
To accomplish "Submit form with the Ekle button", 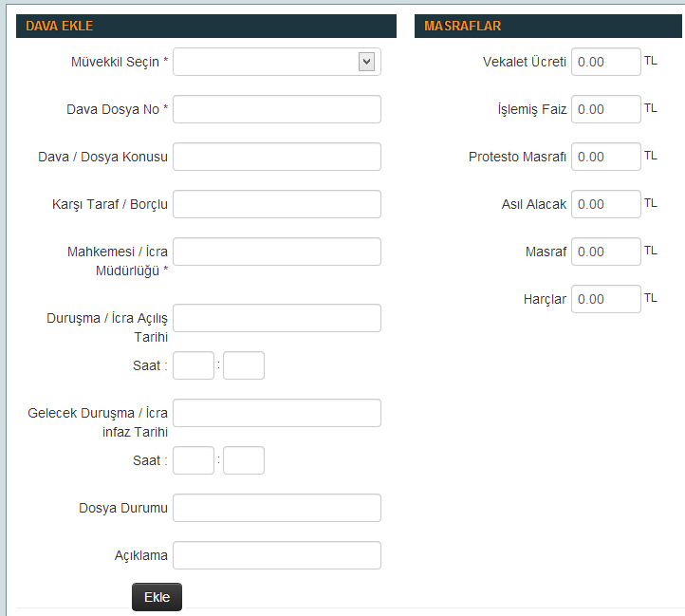I will (157, 597).
